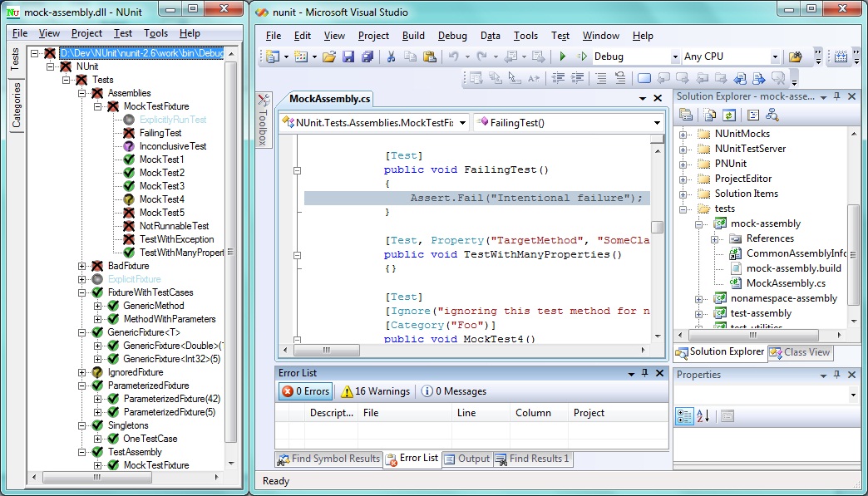This screenshot has height=496, width=868.
Task: Open MockAssembly.cs in Solution Explorer
Action: click(x=786, y=283)
